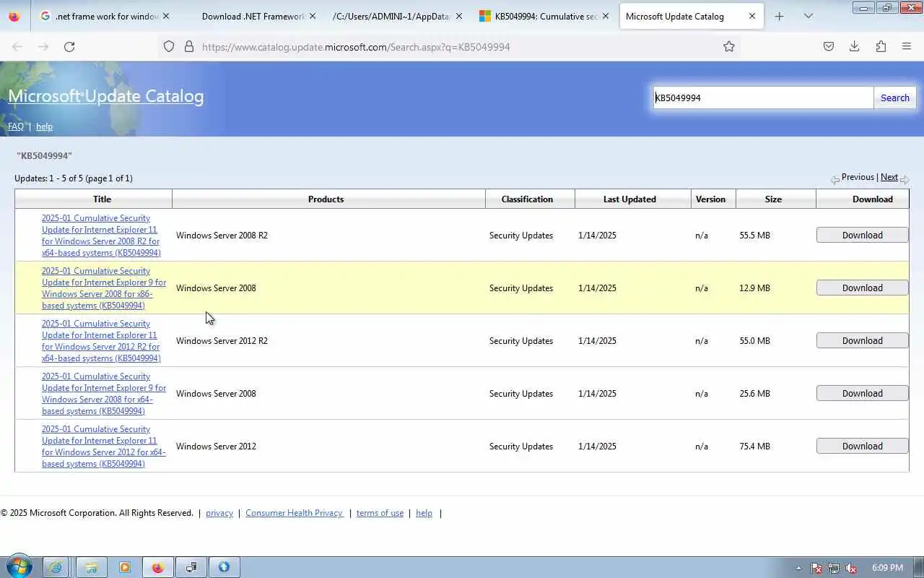Switch to the Download .NET Framework tab
The width and height of the screenshot is (924, 578).
click(252, 16)
